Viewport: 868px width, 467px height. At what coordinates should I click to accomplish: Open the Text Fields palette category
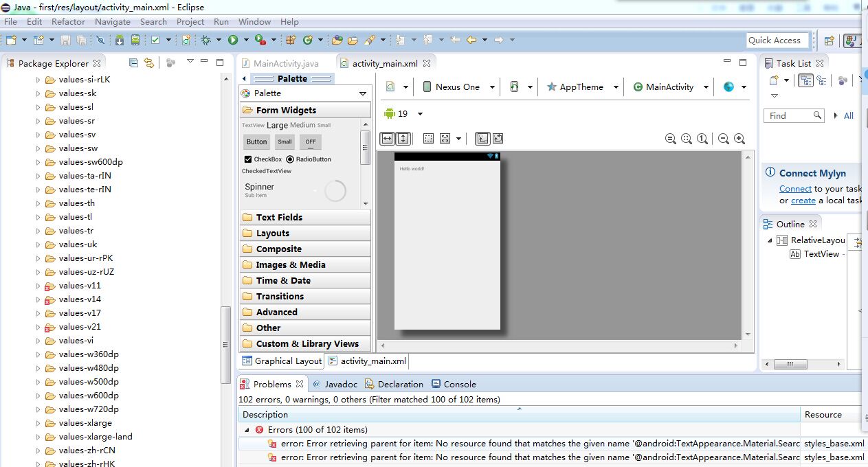point(279,218)
